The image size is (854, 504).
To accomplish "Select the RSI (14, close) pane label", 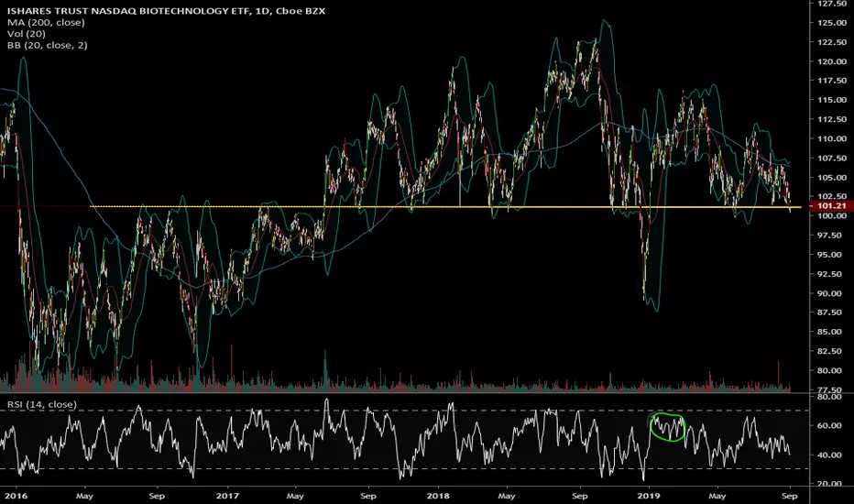I will click(41, 404).
